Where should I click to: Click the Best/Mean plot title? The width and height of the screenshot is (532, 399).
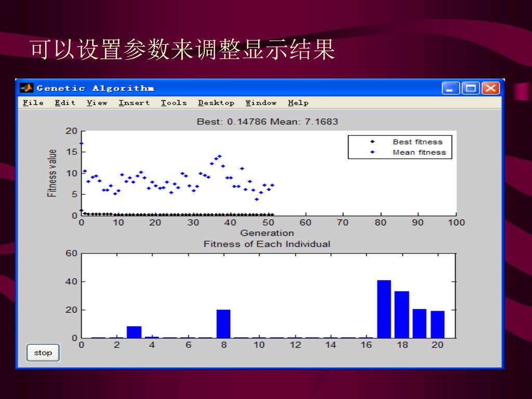(268, 122)
